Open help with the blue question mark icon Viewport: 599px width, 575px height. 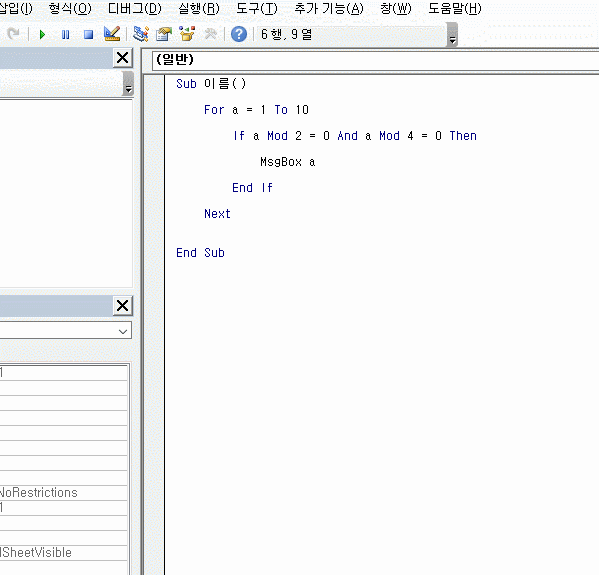(239, 34)
